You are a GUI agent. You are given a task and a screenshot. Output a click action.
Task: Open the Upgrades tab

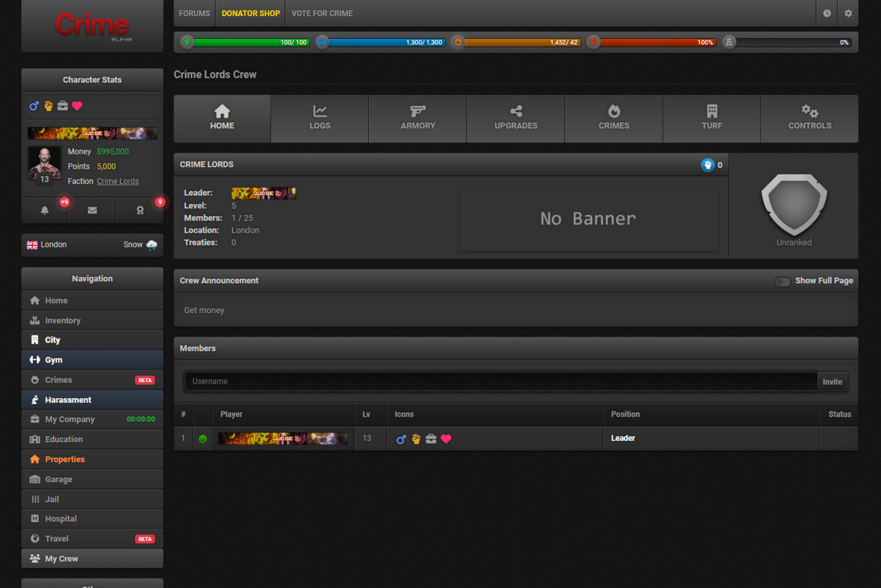[x=515, y=118]
